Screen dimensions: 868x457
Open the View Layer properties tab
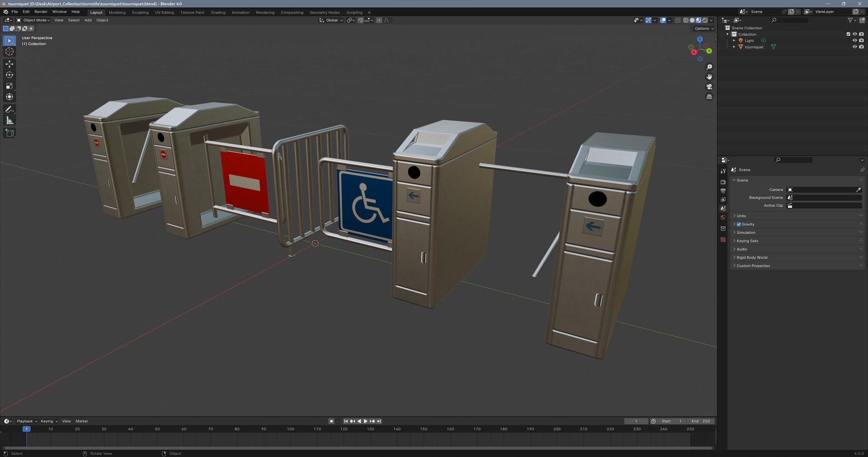[723, 200]
